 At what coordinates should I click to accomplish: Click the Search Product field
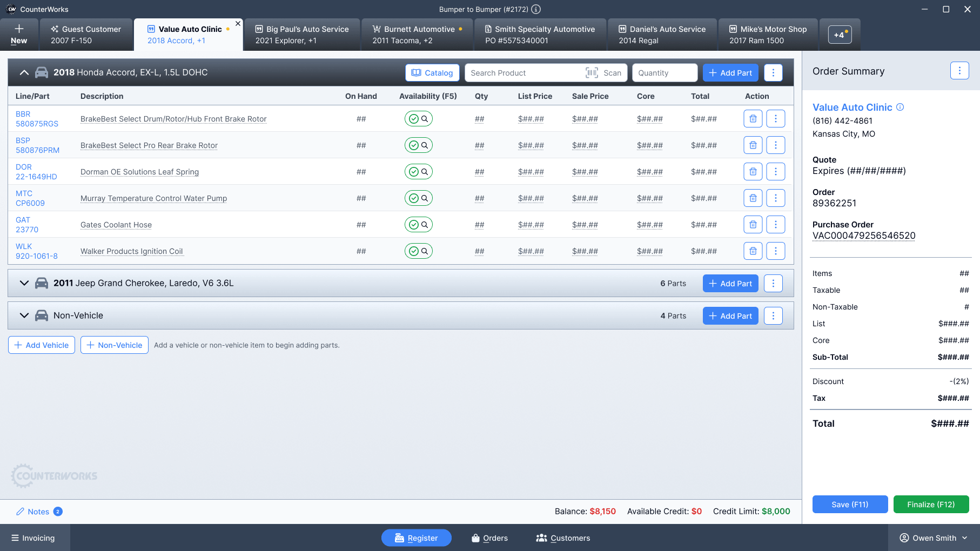(x=524, y=73)
